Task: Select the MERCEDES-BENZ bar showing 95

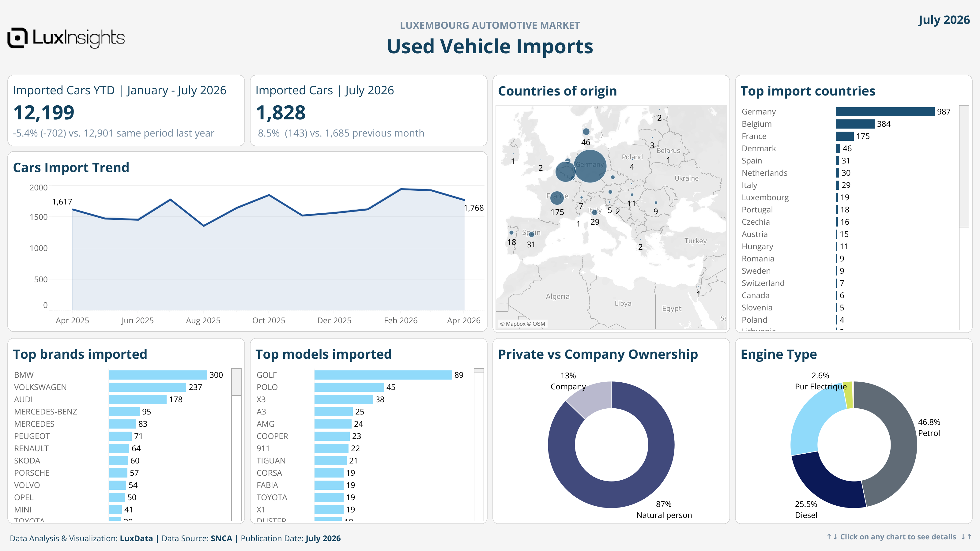Action: 124,411
